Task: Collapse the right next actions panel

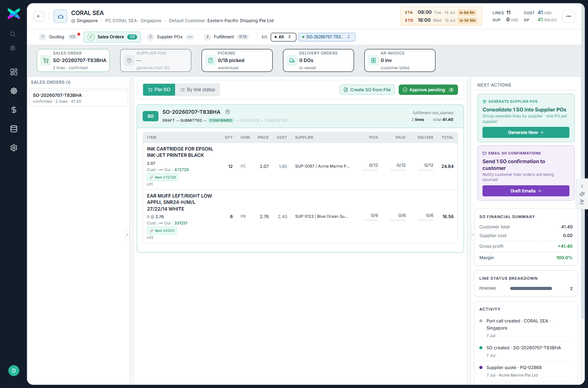Action: [x=473, y=235]
